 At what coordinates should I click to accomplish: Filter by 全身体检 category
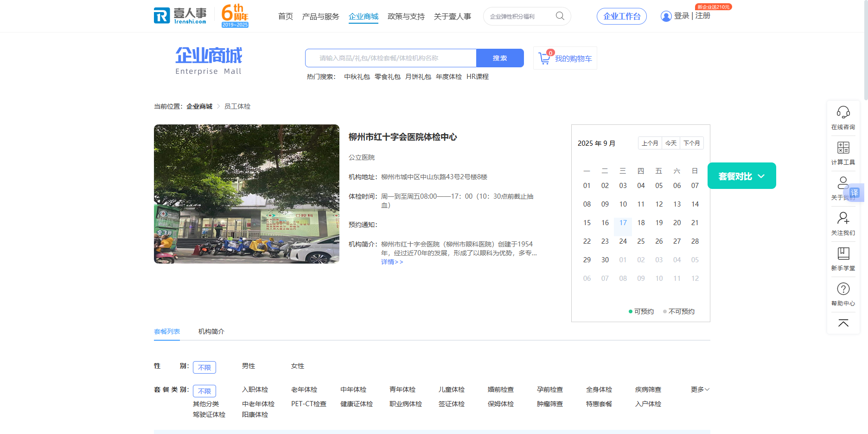(599, 389)
